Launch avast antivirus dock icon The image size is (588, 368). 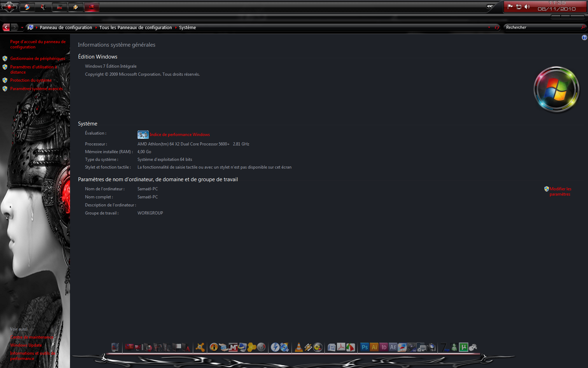pos(200,347)
